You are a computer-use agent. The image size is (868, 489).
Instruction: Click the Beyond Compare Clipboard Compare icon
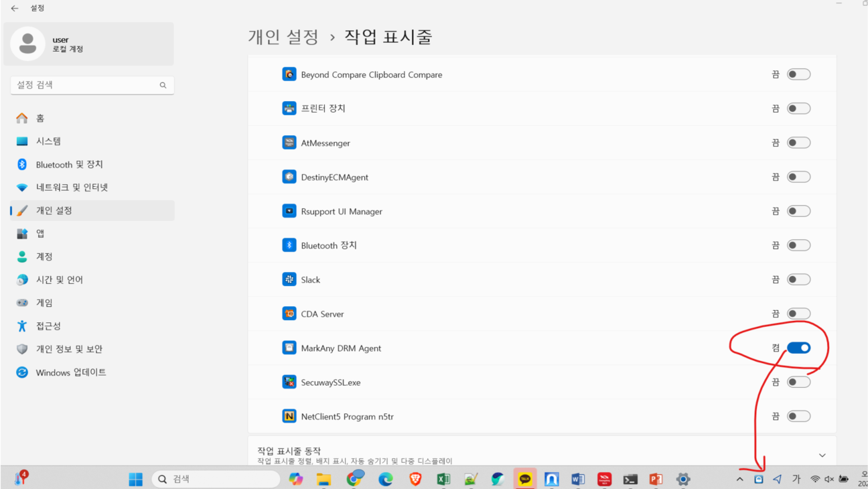[x=289, y=74]
